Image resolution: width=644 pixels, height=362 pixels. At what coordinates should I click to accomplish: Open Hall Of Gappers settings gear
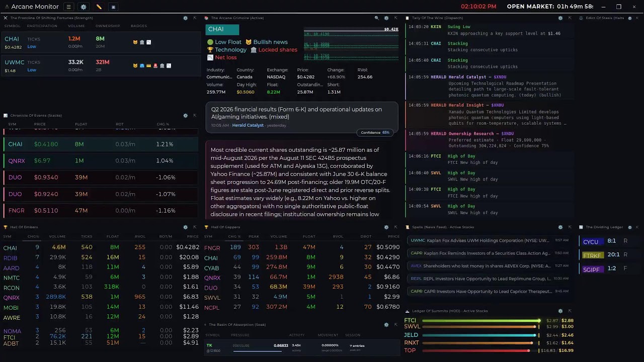pos(386,227)
